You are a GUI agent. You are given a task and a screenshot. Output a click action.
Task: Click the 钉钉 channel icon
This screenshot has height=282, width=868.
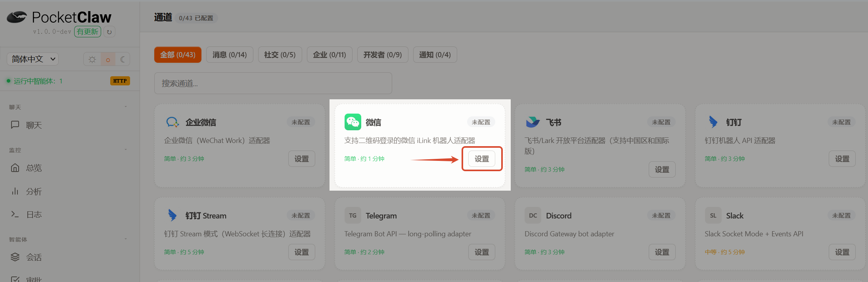pyautogui.click(x=713, y=122)
